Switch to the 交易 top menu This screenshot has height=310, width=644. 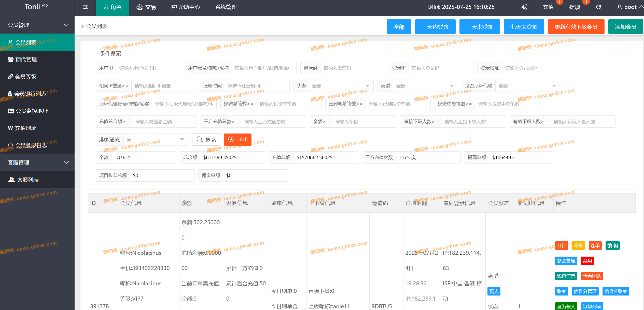pyautogui.click(x=146, y=7)
